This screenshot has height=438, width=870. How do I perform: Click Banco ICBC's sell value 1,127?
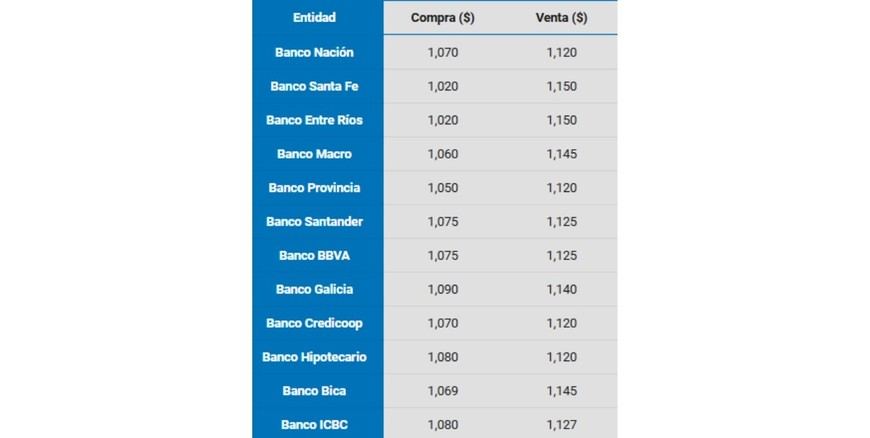(561, 425)
